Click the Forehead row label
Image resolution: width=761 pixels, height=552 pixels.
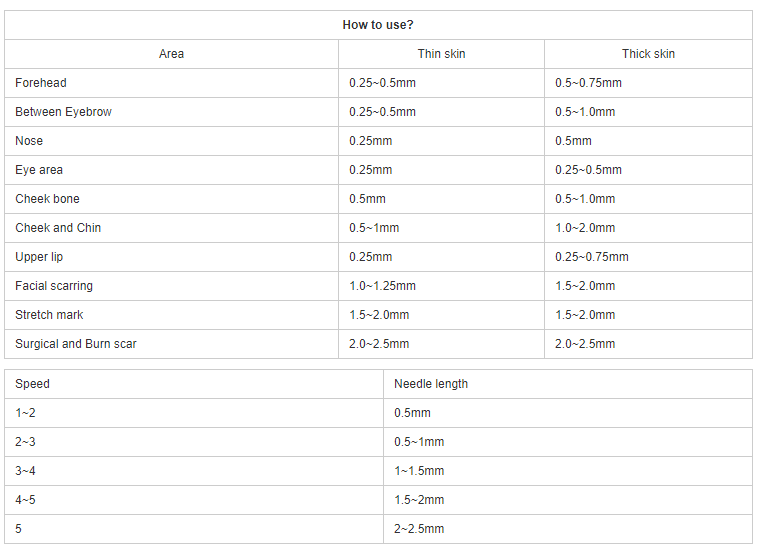pyautogui.click(x=41, y=83)
